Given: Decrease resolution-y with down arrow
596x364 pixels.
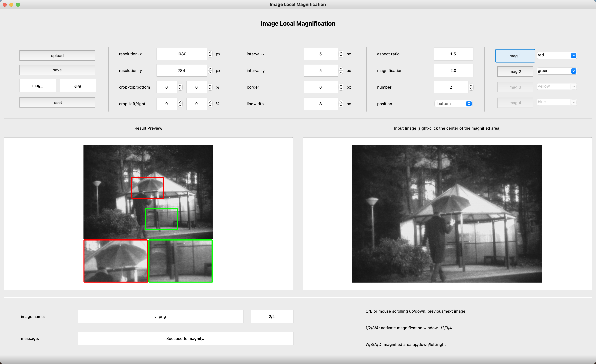Looking at the screenshot, I should click(x=210, y=72).
